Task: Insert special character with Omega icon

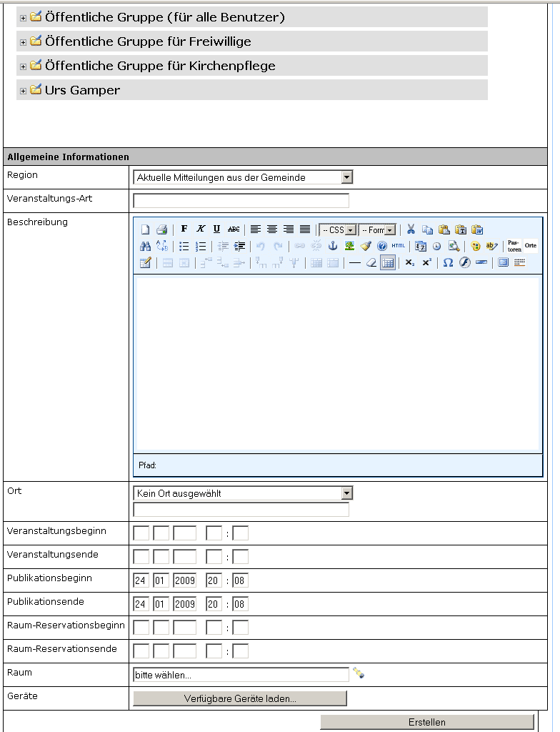Action: pyautogui.click(x=448, y=262)
